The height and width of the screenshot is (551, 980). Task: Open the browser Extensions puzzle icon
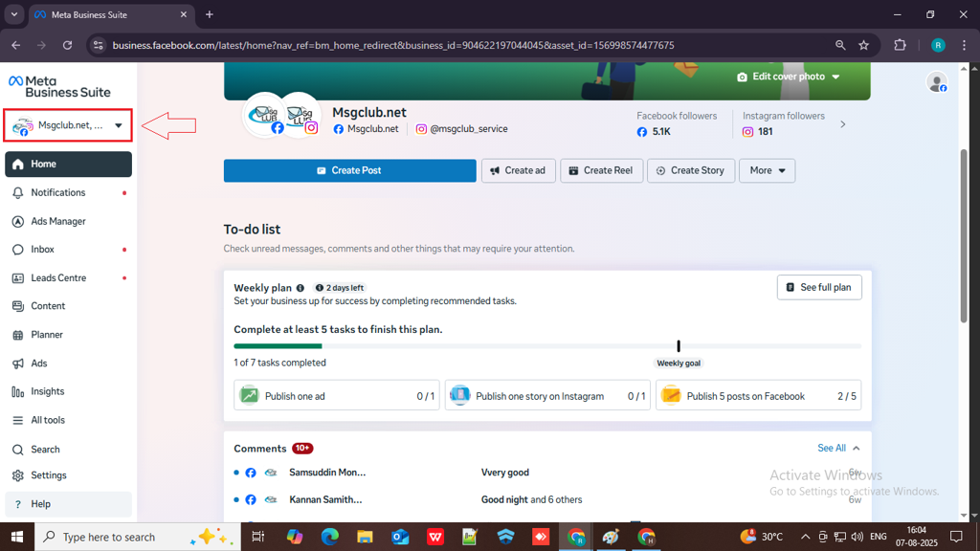(900, 45)
